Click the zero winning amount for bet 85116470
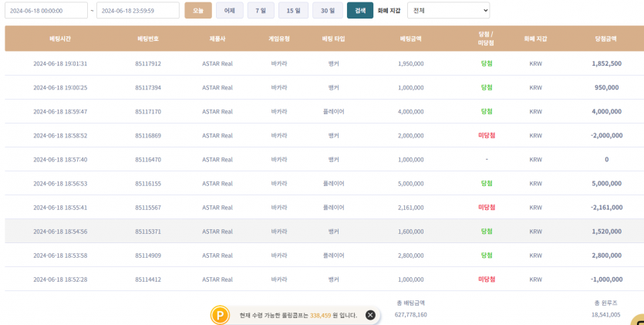The width and height of the screenshot is (644, 325). [x=607, y=160]
